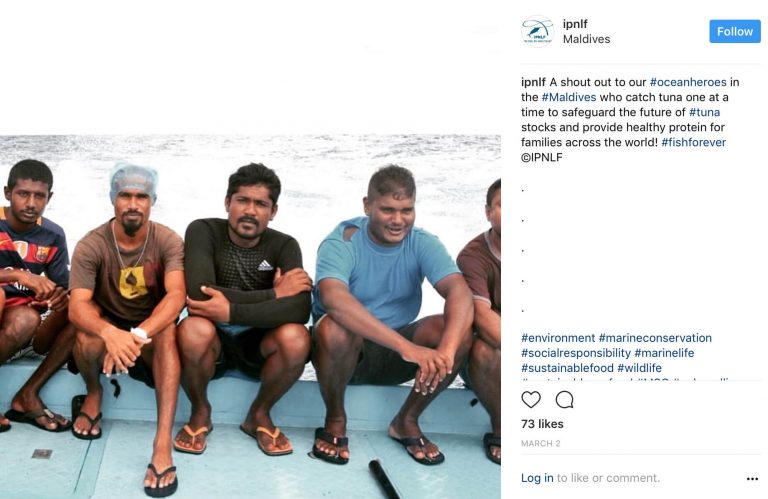Open the #socialresponsibility hashtag

[x=576, y=353]
